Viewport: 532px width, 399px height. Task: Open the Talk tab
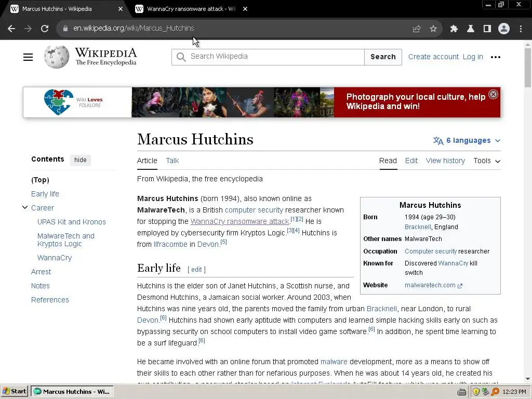(x=172, y=161)
